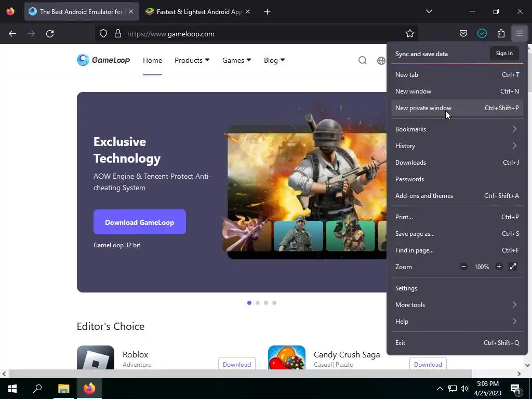Viewport: 532px width, 399px height.
Task: Click the browser back arrow
Action: coord(12,34)
